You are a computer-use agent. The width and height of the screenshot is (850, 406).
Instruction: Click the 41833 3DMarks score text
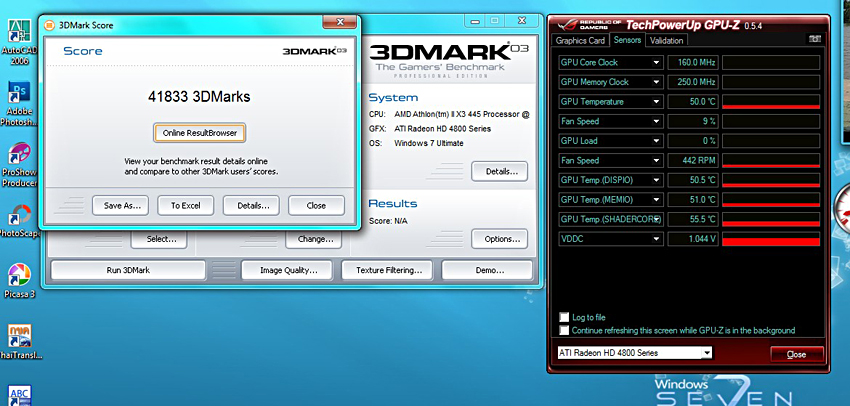[x=199, y=96]
